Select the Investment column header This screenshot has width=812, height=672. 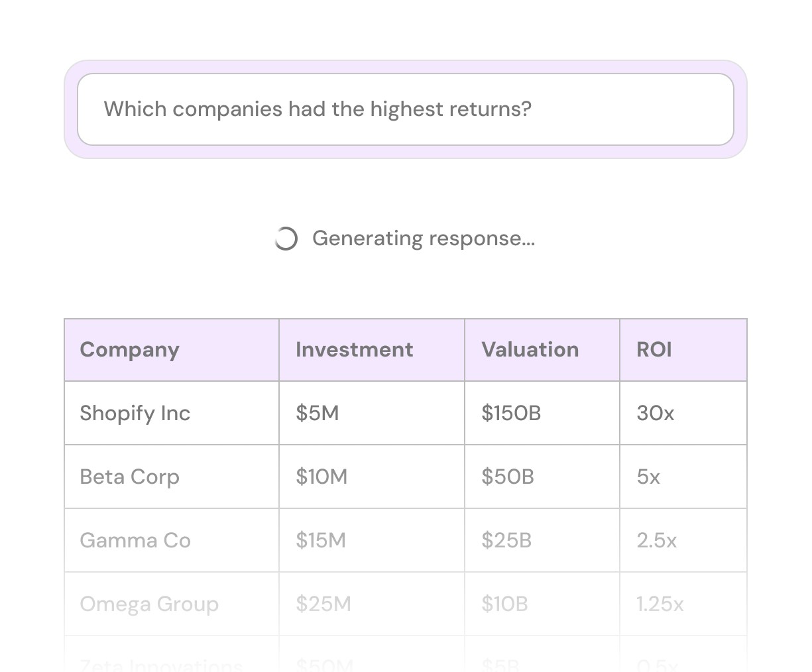click(372, 350)
